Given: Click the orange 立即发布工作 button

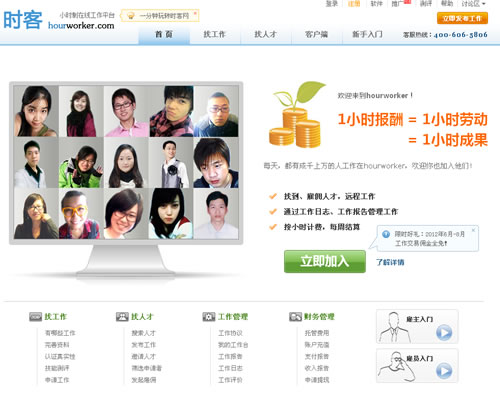Looking at the screenshot, I should 462,18.
